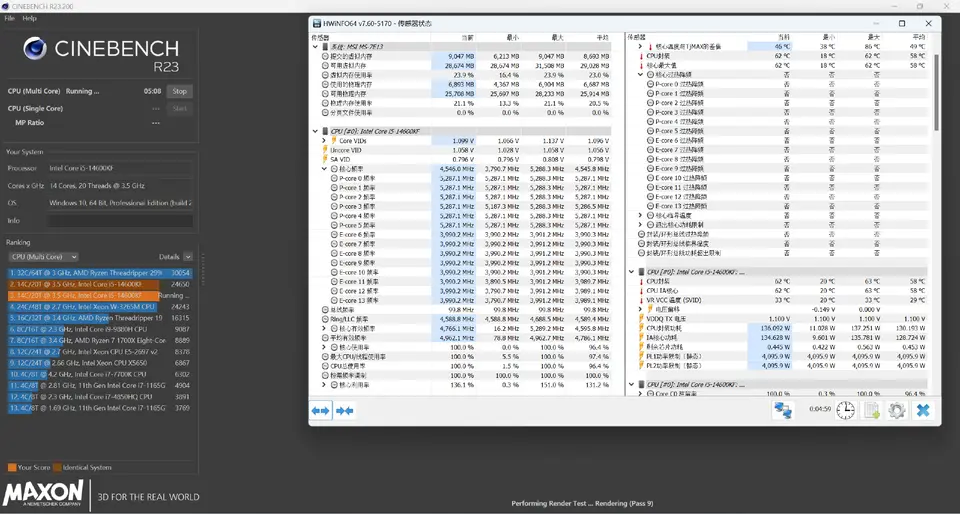The image size is (960, 514).
Task: Collapse the 核心过热降频 tree node
Action: [x=640, y=75]
